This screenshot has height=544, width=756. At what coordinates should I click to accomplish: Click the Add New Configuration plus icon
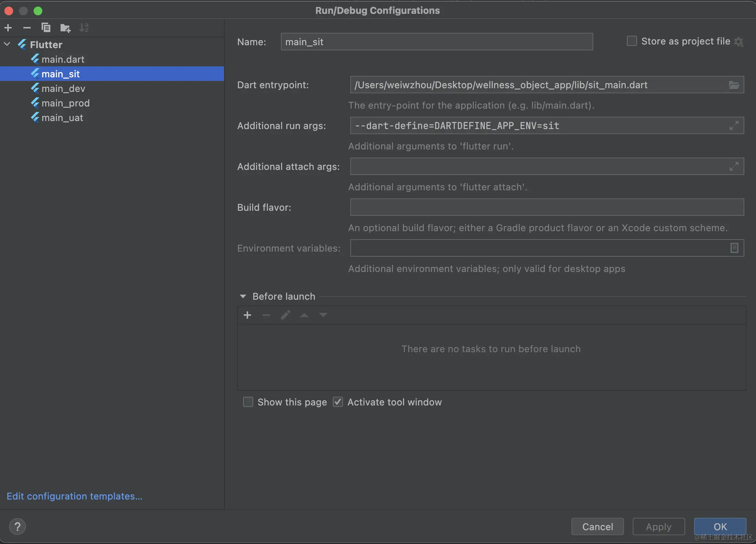click(8, 28)
